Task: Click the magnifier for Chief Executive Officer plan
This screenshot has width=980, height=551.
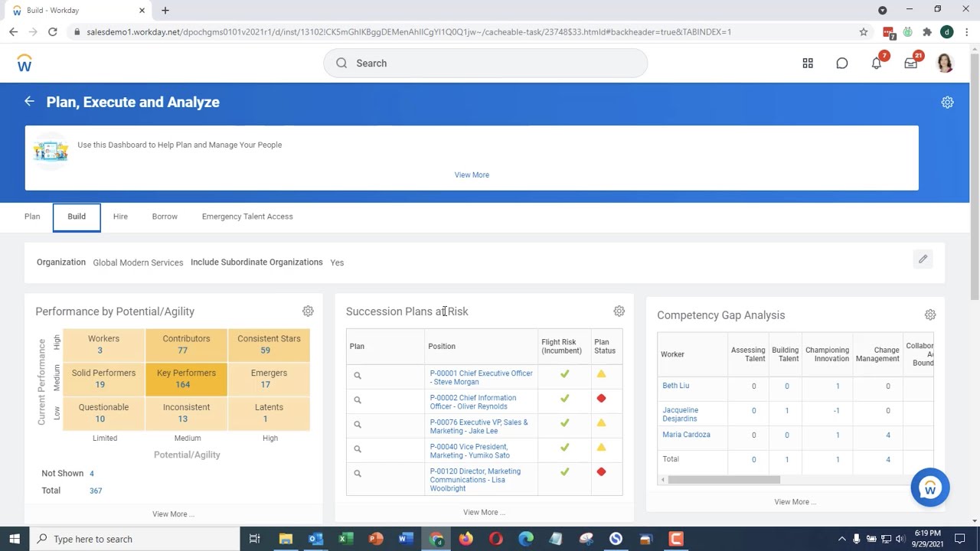Action: [357, 376]
